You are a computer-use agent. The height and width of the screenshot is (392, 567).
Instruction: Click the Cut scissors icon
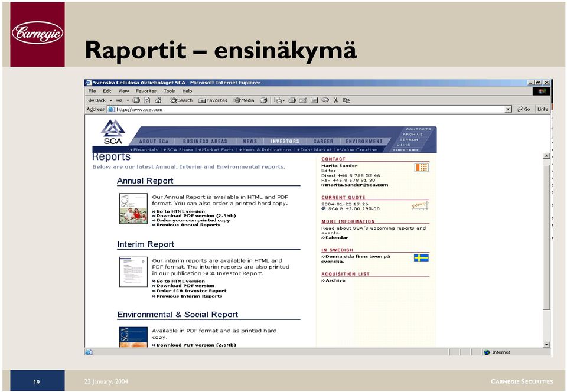[x=335, y=100]
